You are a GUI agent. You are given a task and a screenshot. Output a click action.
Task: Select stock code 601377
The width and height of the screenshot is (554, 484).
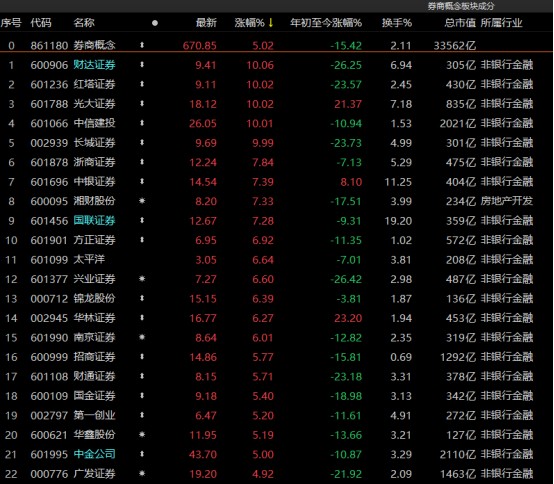49,279
